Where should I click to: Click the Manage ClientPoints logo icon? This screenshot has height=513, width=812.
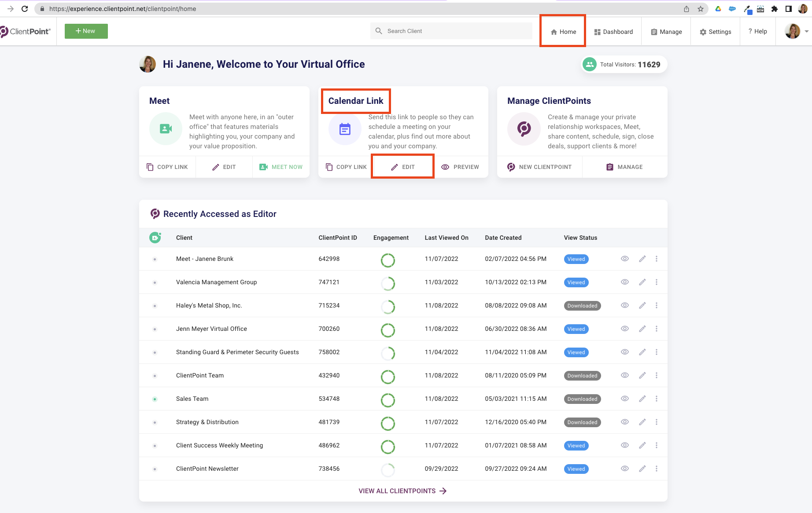pyautogui.click(x=524, y=128)
